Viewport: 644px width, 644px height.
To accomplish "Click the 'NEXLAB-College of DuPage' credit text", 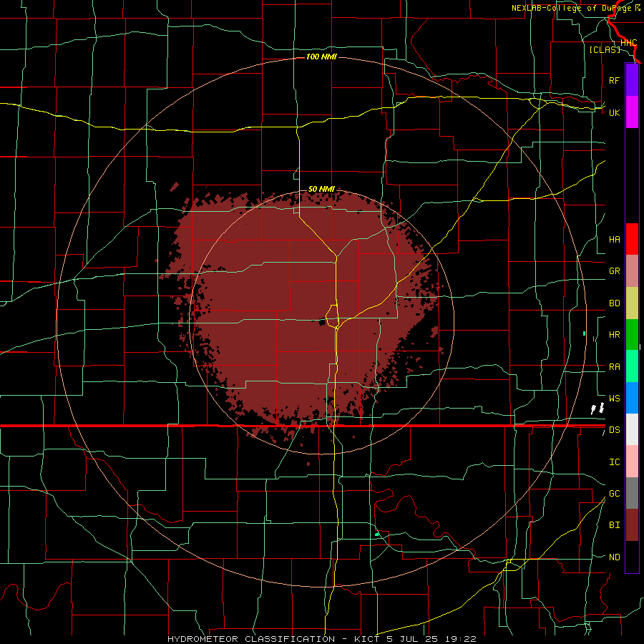I will tap(571, 8).
